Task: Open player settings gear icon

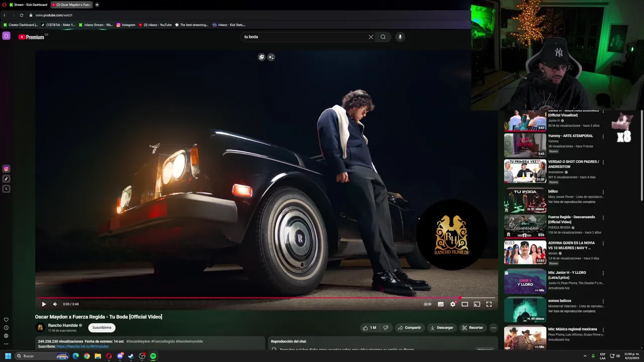Action: point(453,304)
